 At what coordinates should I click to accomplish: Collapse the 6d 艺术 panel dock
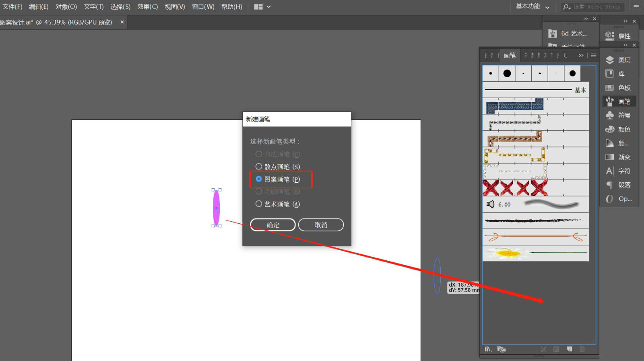tap(586, 19)
